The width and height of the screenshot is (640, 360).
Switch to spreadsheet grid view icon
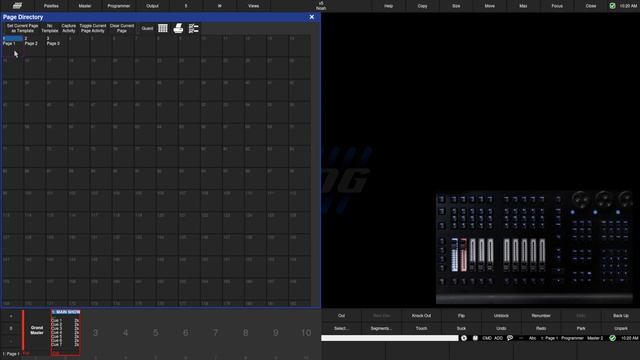point(163,28)
